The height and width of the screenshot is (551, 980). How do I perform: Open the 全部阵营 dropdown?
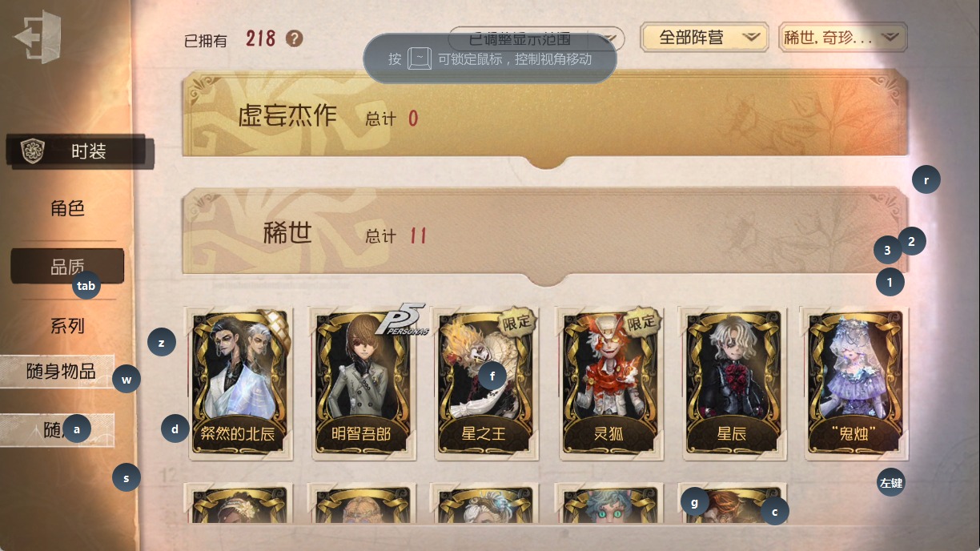click(x=705, y=37)
